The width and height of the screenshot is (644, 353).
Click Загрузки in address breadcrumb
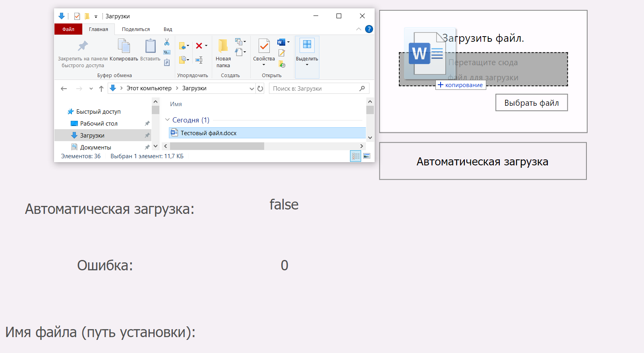194,88
